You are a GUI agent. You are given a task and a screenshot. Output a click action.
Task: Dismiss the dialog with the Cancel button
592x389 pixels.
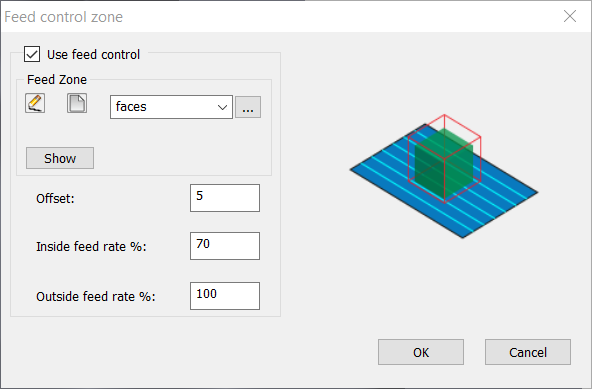pyautogui.click(x=528, y=352)
